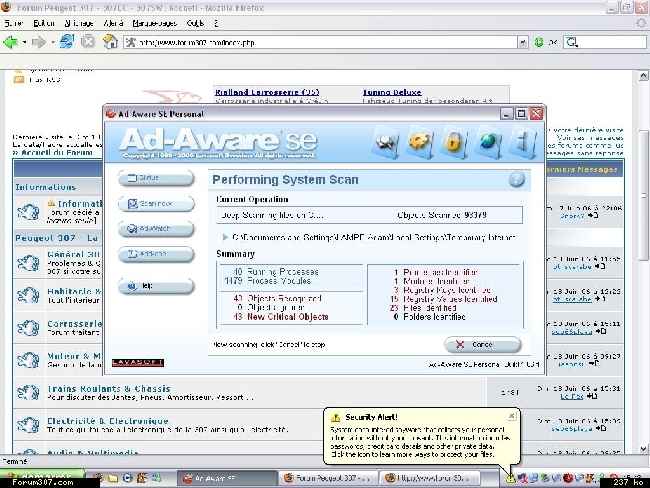Click the Lavasoft logo in Ad-Aware
The image size is (650, 488).
138,363
